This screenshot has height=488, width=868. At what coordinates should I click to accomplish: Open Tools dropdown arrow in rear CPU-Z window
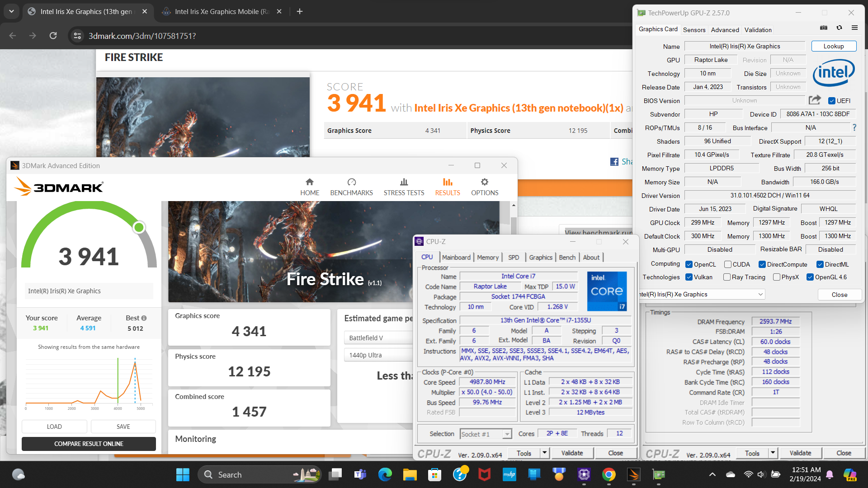coord(773,453)
